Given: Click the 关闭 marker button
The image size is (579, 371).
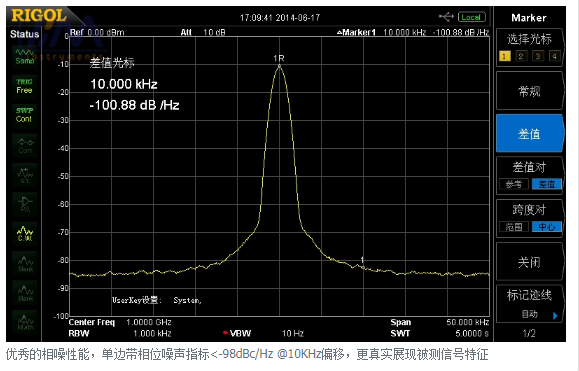Looking at the screenshot, I should coord(529,262).
